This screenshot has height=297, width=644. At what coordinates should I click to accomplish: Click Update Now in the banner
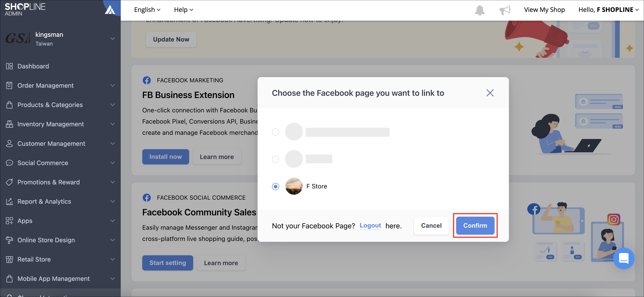[171, 39]
